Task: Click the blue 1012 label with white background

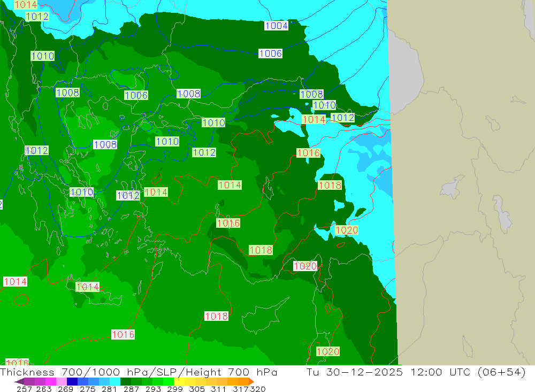Action: click(x=128, y=196)
